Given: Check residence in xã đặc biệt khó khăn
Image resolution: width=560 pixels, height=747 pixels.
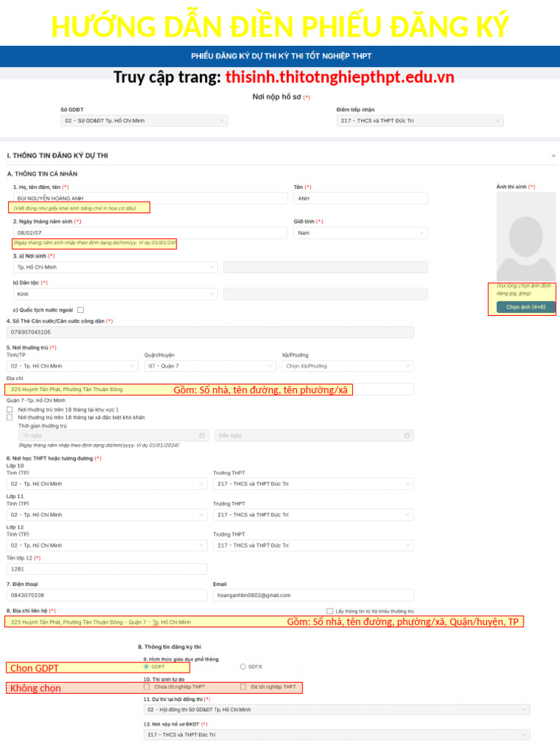Looking at the screenshot, I should (x=9, y=417).
